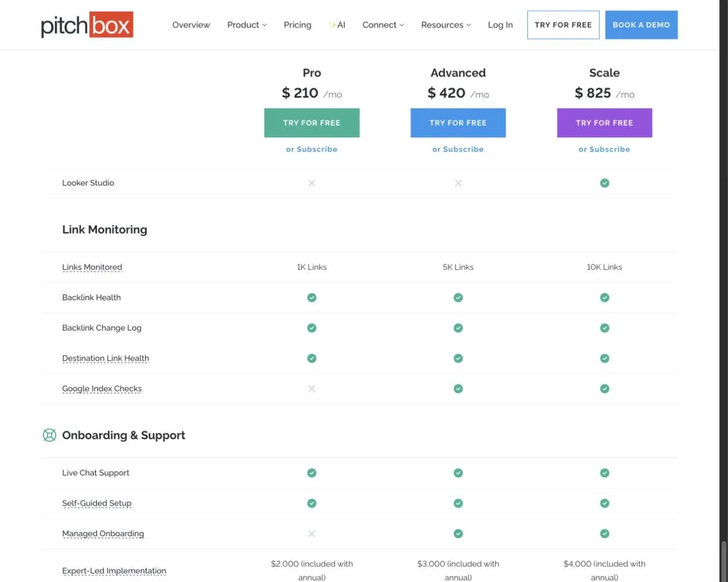Screen dimensions: 728x582
Task: Click the Self-Guided Setup label
Action: pyautogui.click(x=97, y=503)
